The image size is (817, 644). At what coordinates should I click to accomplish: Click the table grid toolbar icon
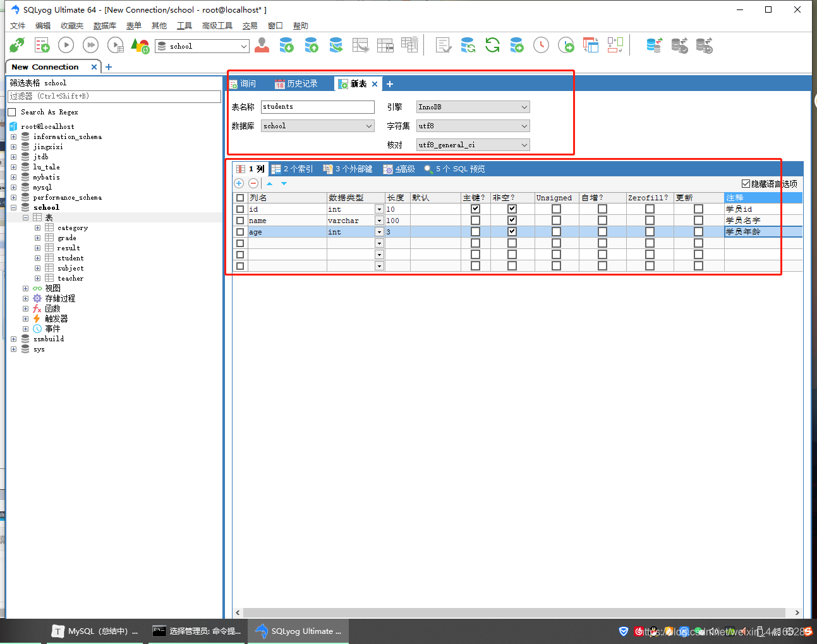[x=385, y=45]
